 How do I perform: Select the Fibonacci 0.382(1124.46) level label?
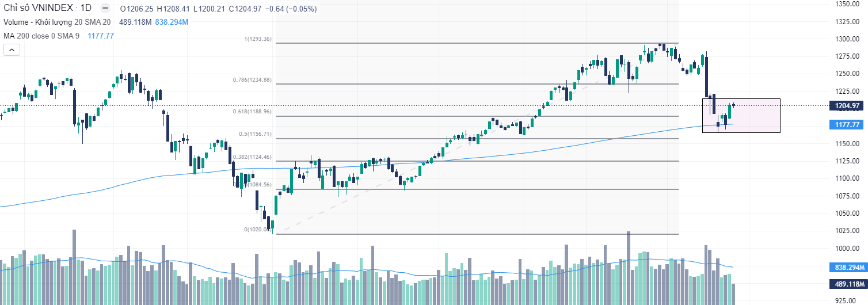point(252,157)
